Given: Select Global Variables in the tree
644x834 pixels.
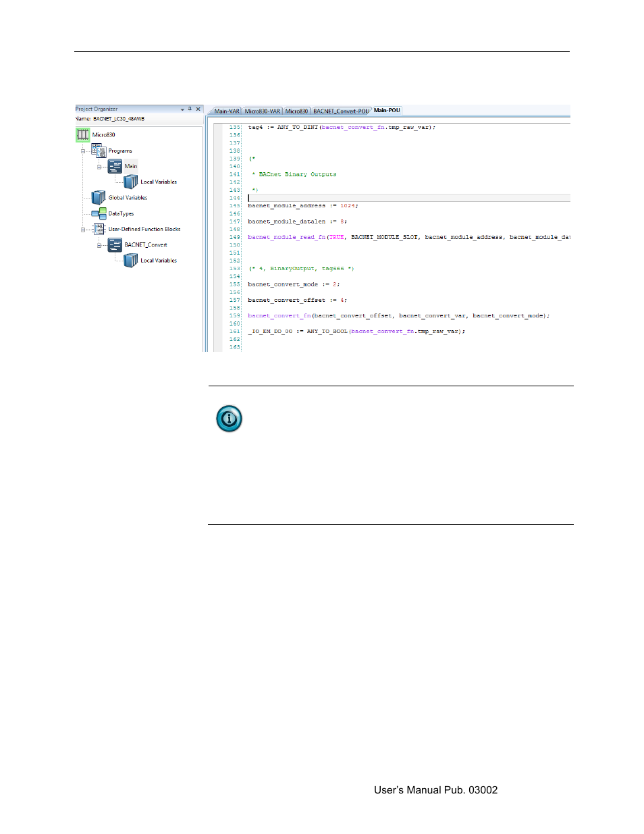Looking at the screenshot, I should tap(128, 198).
